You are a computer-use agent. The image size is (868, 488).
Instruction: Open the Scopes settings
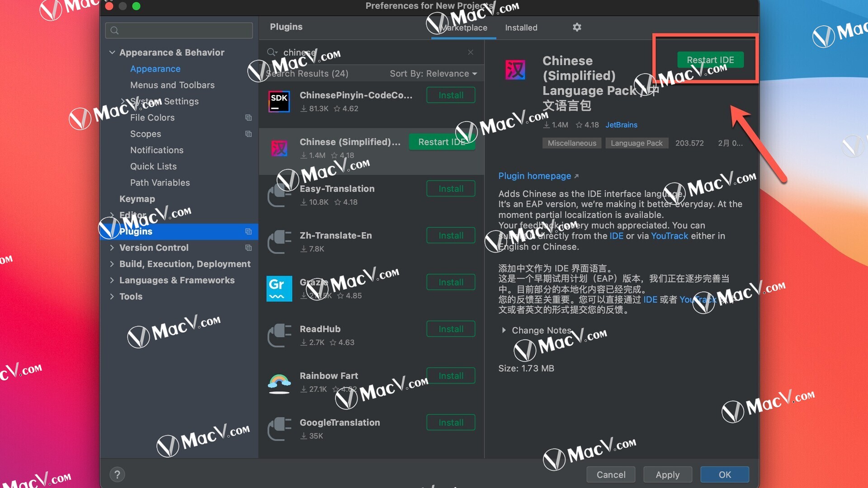click(146, 134)
